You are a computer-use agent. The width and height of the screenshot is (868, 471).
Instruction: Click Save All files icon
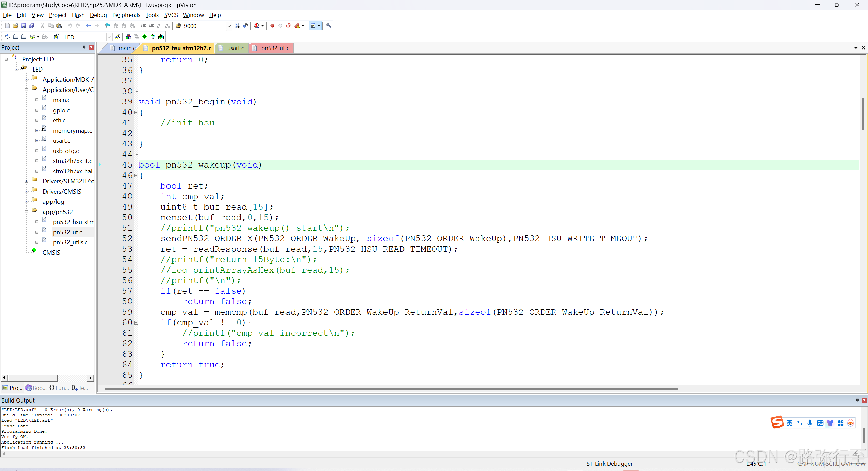point(32,26)
